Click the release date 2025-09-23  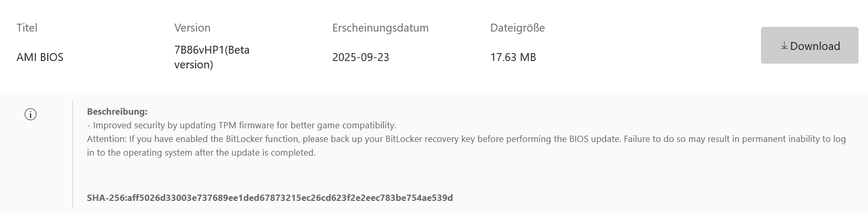click(x=361, y=57)
